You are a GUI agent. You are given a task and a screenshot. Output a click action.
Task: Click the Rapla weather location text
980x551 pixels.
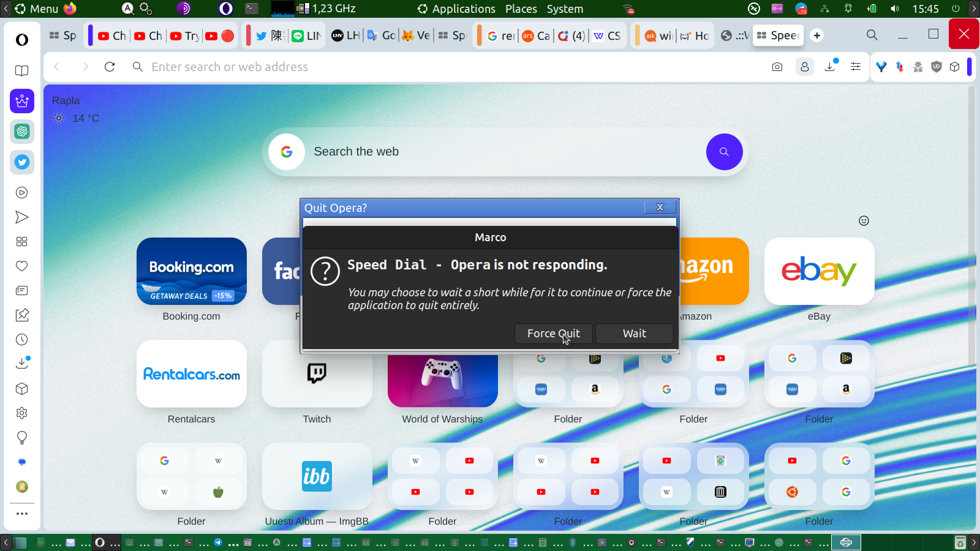click(x=66, y=100)
